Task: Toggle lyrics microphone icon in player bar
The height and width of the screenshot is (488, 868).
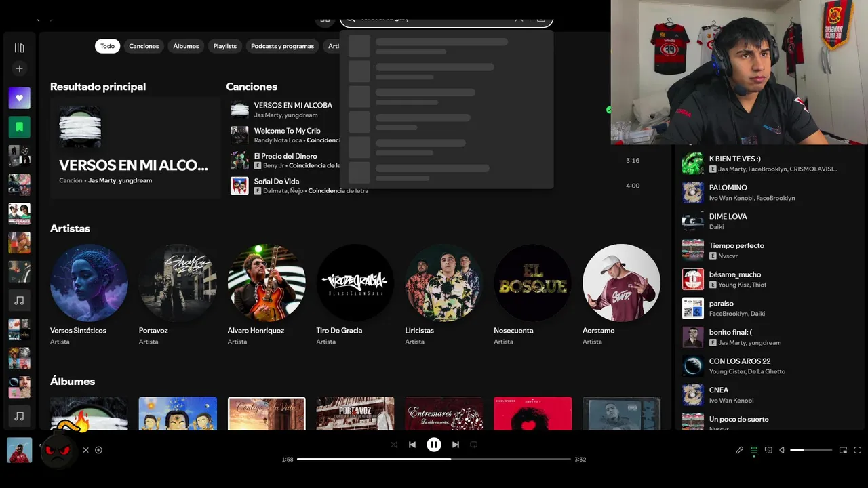Action: click(739, 450)
